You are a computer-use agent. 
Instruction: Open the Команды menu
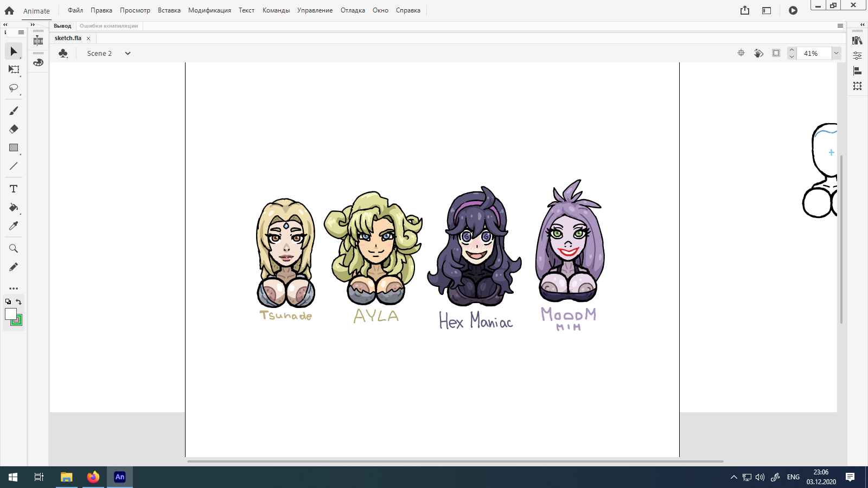click(x=276, y=10)
